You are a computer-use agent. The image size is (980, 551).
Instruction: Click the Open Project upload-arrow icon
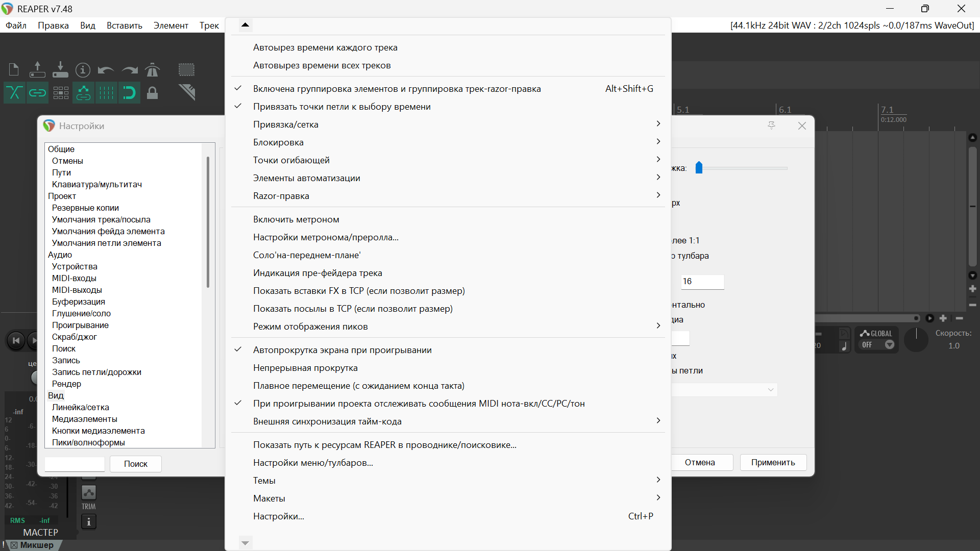click(37, 69)
